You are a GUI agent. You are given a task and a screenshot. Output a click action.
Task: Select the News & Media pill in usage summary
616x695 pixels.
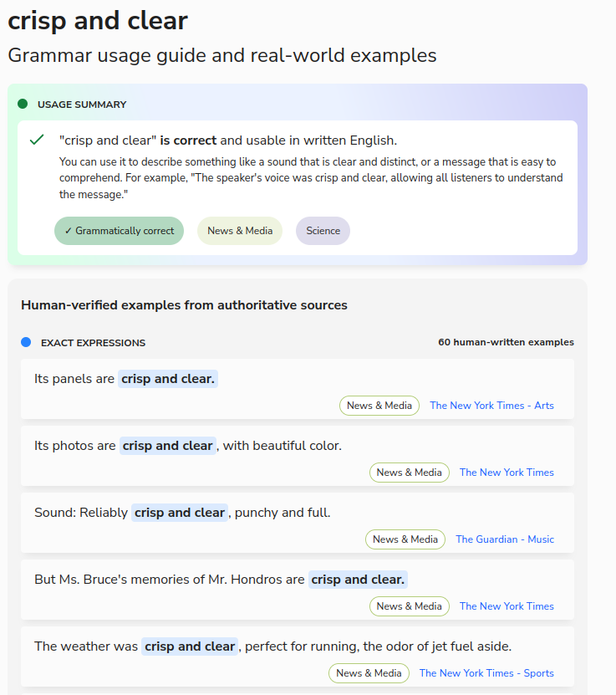coord(240,231)
